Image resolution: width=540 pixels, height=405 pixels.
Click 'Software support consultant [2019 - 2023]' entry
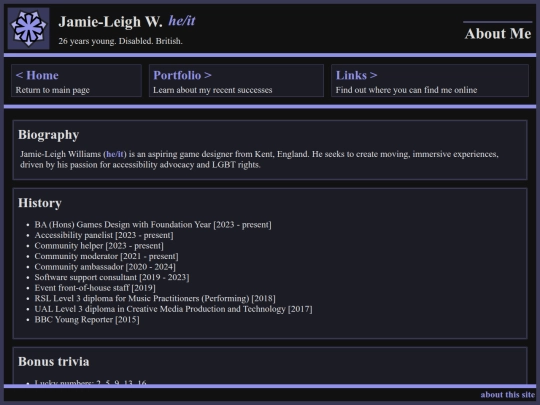coord(112,278)
